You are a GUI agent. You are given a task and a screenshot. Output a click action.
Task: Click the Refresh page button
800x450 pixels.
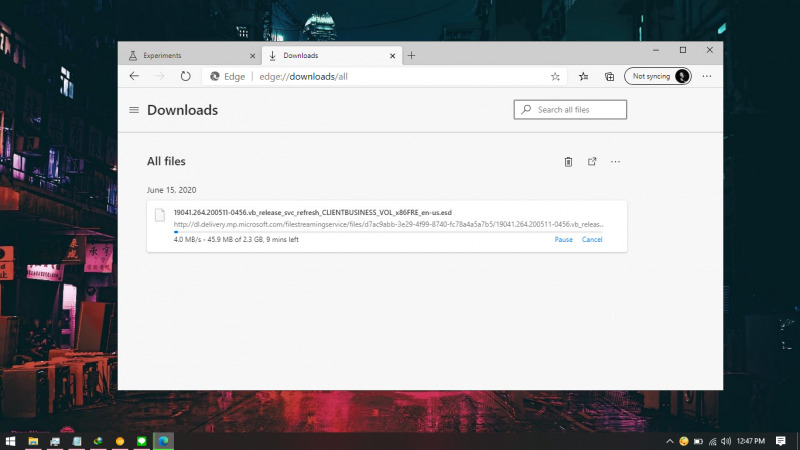pyautogui.click(x=185, y=77)
